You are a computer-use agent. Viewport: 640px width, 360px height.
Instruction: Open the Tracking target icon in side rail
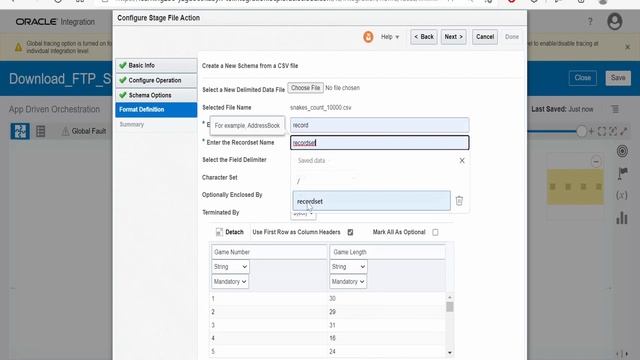(622, 151)
